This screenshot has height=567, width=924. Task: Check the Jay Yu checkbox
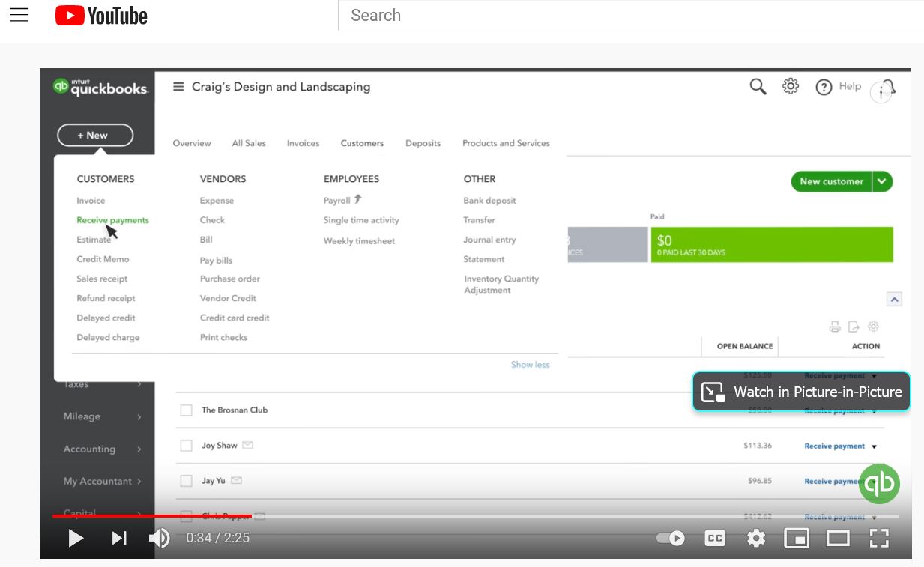[x=186, y=481]
